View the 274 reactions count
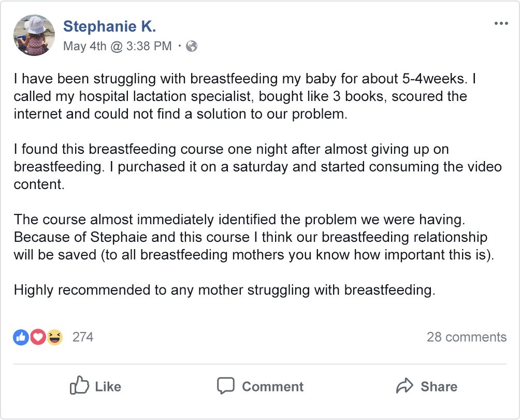This screenshot has height=420, width=520. (83, 337)
